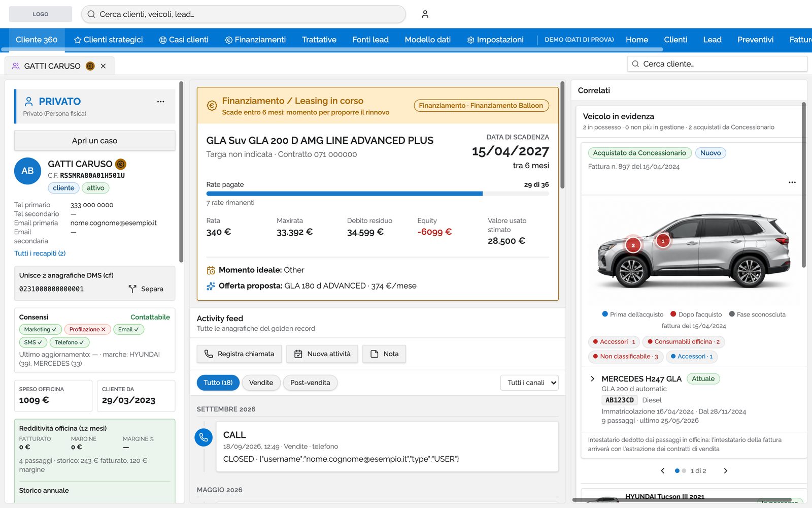Click the global search input field
The width and height of the screenshot is (812, 508).
[244, 14]
